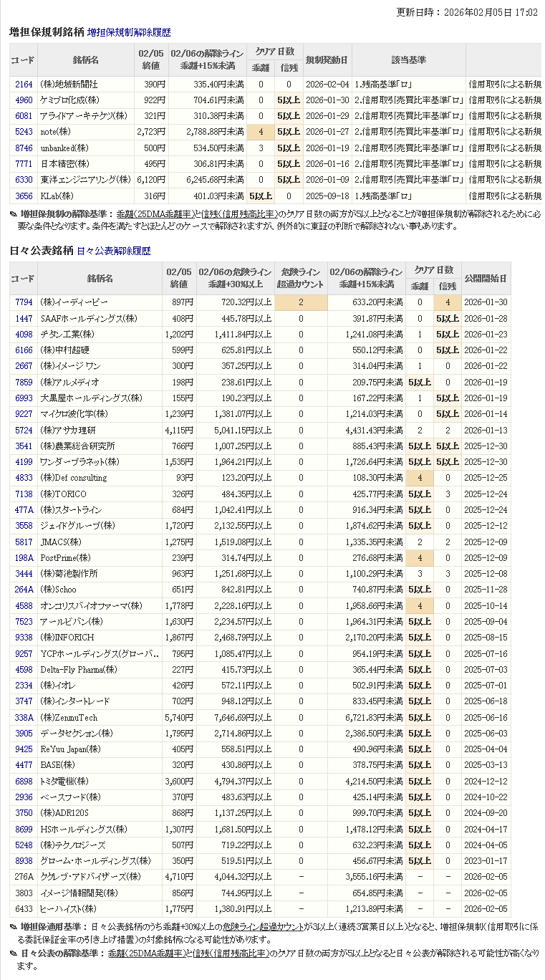Viewport: 545px width, 980px height.
Task: Open the 日々公表解除履歴 link
Action: coord(113,251)
